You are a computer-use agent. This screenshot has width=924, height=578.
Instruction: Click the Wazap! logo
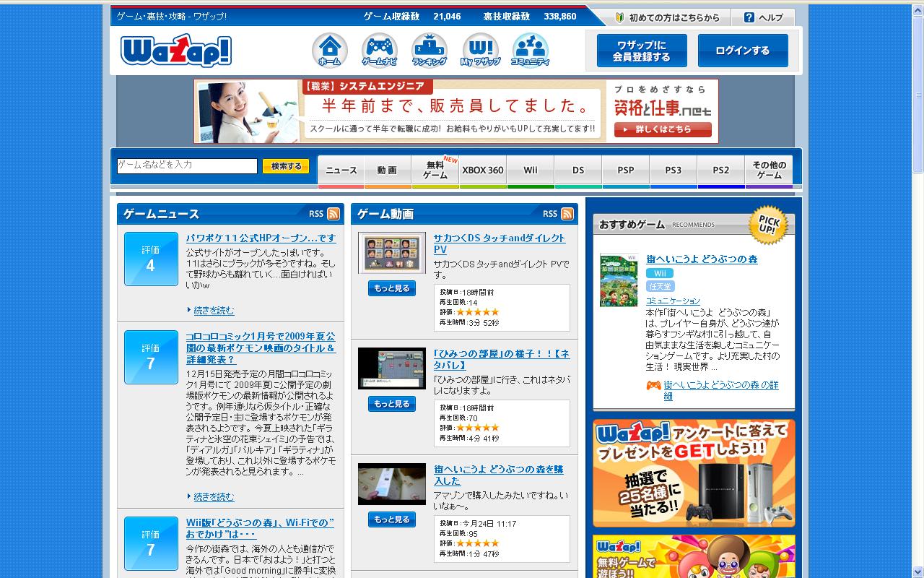point(176,50)
